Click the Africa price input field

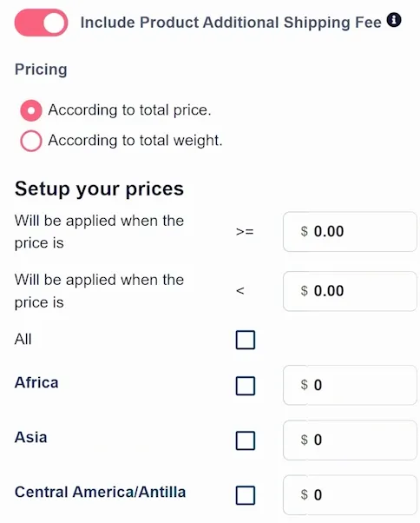[x=350, y=385]
